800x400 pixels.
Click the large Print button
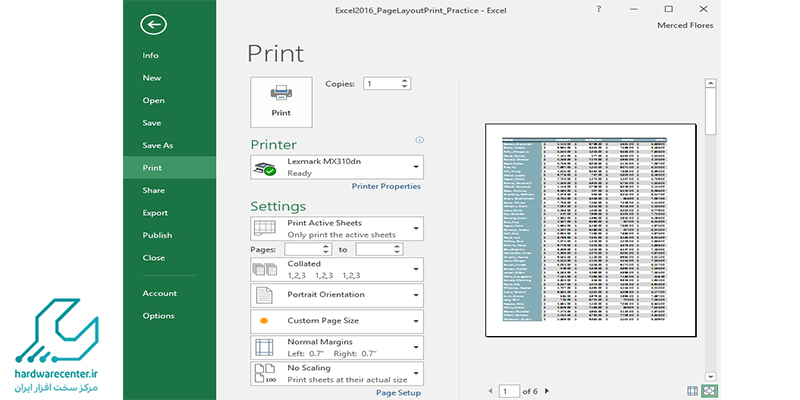click(x=281, y=102)
